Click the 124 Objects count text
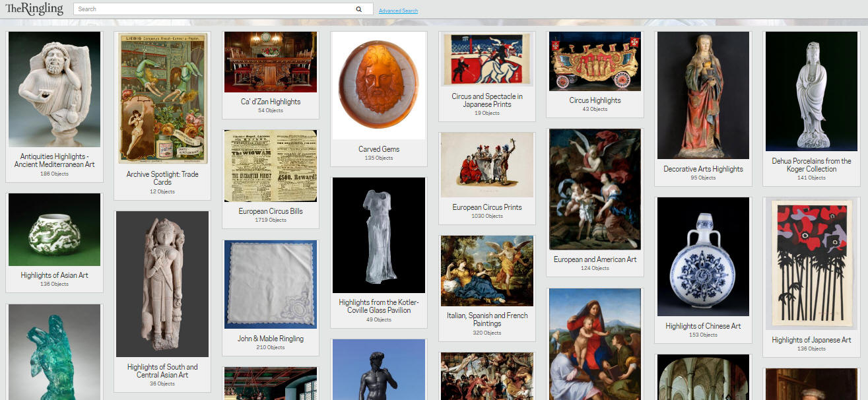This screenshot has width=868, height=400. pos(595,269)
